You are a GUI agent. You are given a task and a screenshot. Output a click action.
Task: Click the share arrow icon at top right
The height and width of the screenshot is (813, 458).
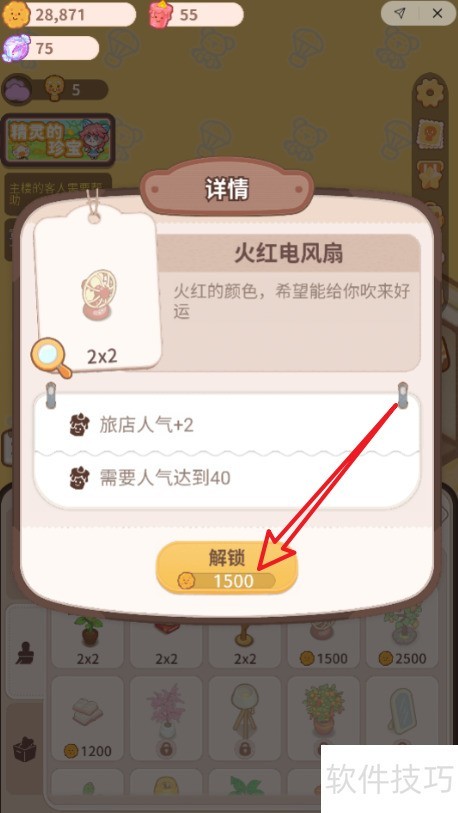click(399, 14)
